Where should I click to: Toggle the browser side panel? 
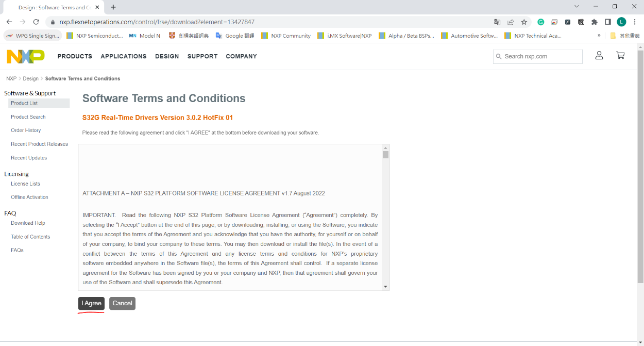coord(608,22)
